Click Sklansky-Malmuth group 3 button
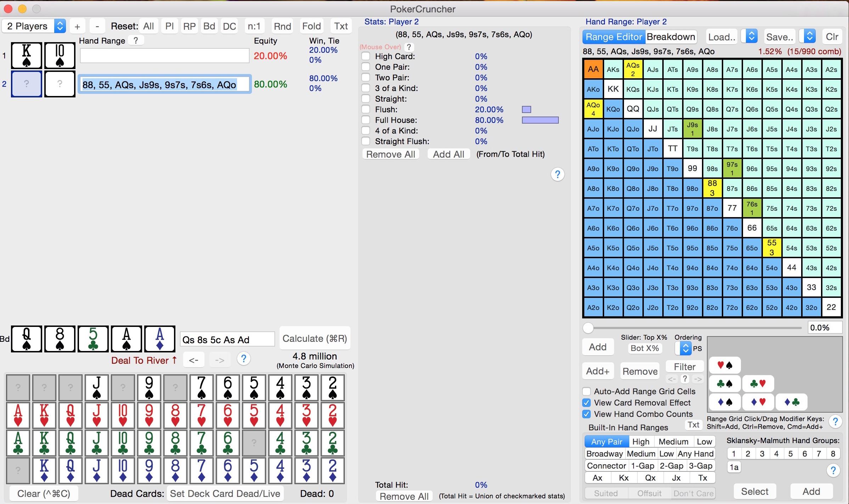Screen dimensions: 849x504 coord(762,454)
